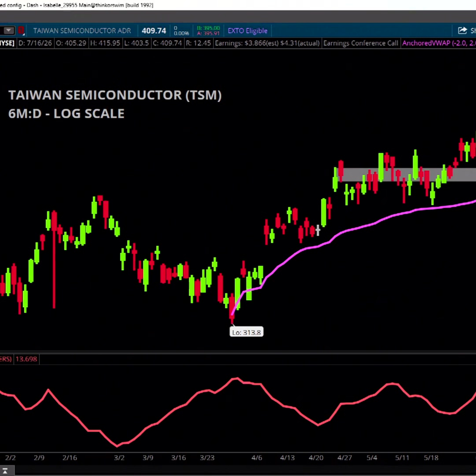Click the 5/11 date axis label

(402, 458)
